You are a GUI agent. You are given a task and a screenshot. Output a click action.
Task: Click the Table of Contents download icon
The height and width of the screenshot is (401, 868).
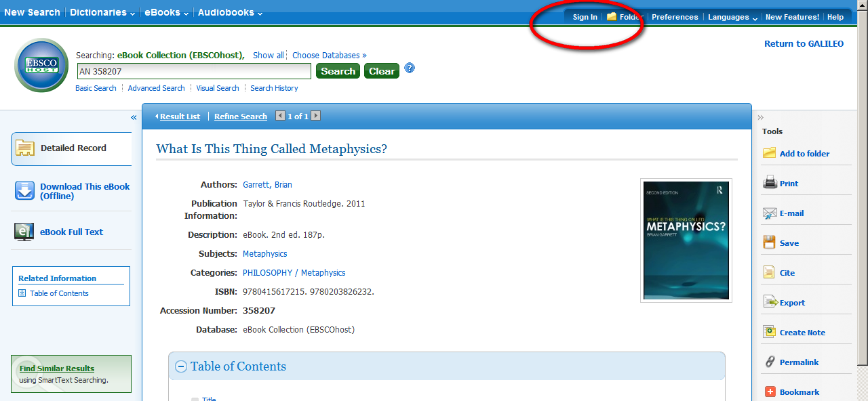tap(22, 293)
